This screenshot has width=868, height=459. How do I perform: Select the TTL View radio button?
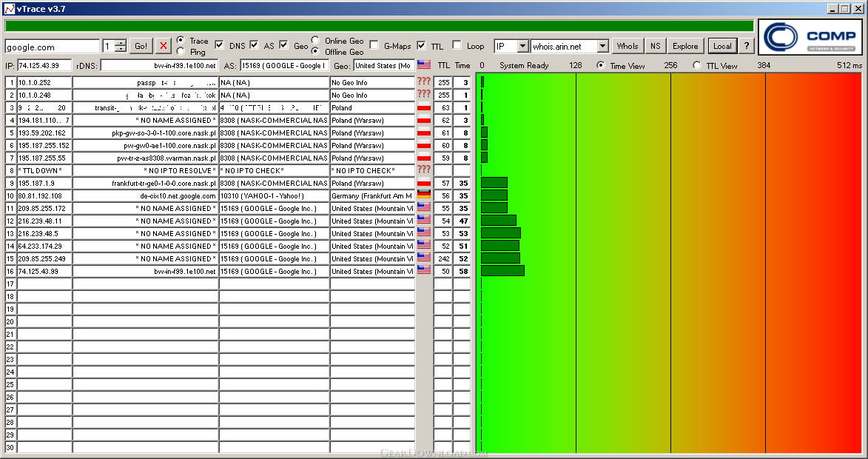tap(697, 65)
